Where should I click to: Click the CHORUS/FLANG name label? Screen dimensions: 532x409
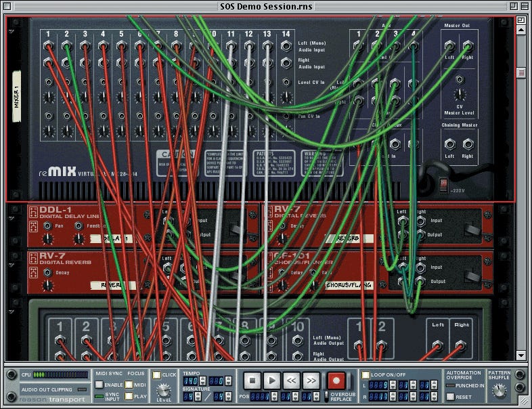pyautogui.click(x=349, y=285)
